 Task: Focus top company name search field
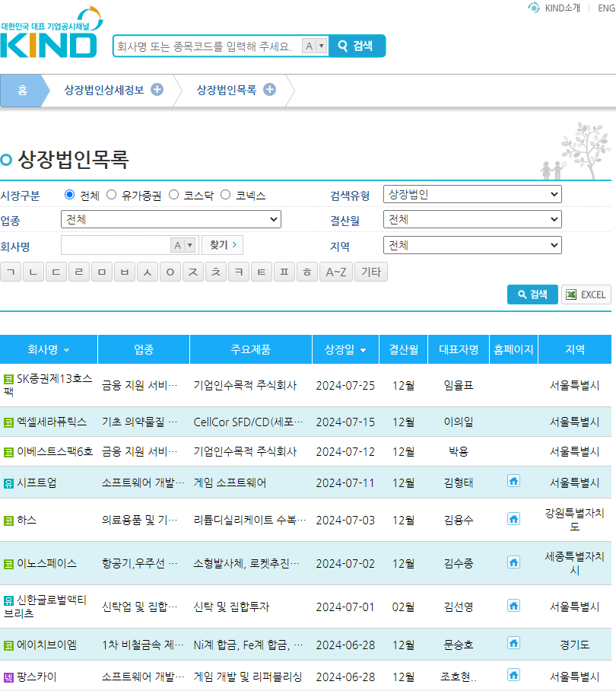click(207, 46)
